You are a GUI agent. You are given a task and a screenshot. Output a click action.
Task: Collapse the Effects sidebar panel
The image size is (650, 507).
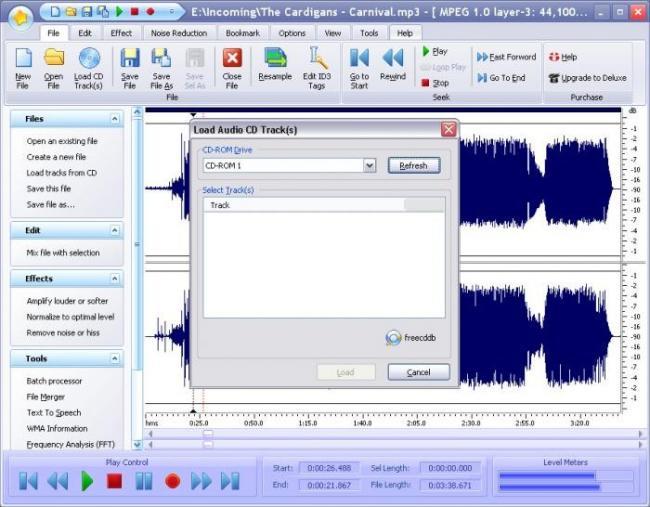[115, 279]
